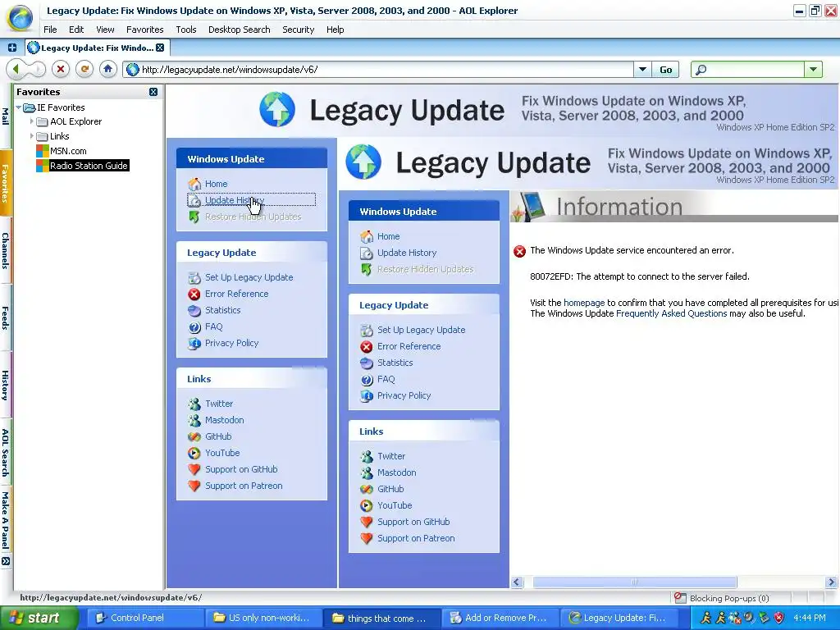Open the address bar URL dropdown
Viewport: 840px width, 630px height.
click(642, 70)
